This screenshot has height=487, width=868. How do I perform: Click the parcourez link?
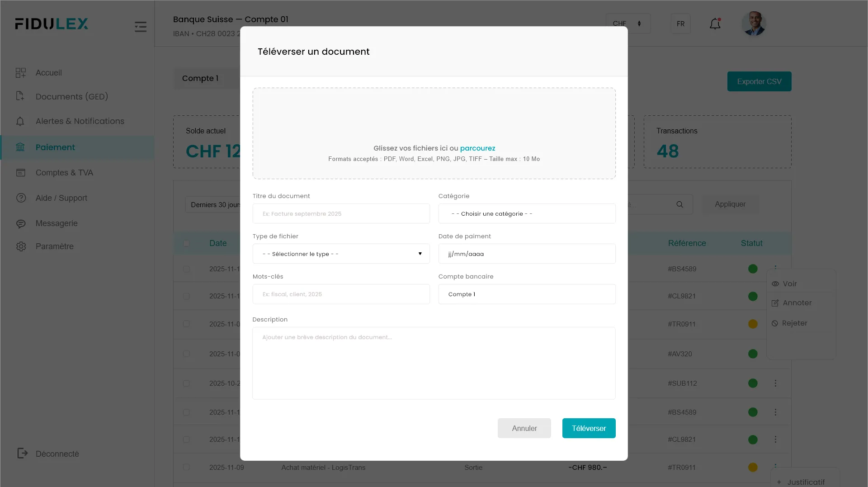[x=477, y=148]
